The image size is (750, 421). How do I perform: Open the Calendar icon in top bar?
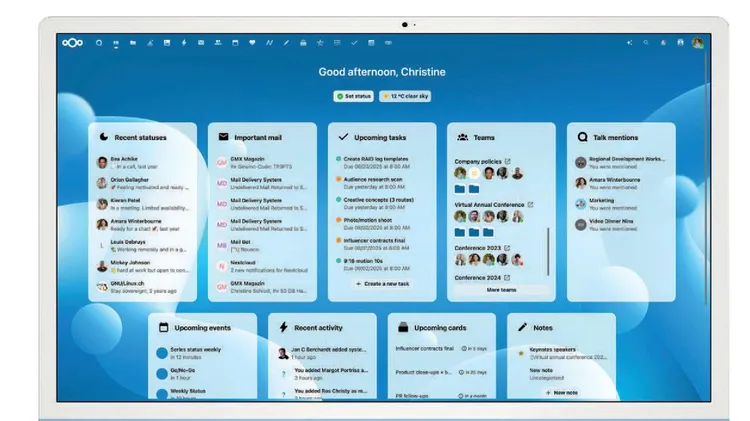(235, 43)
